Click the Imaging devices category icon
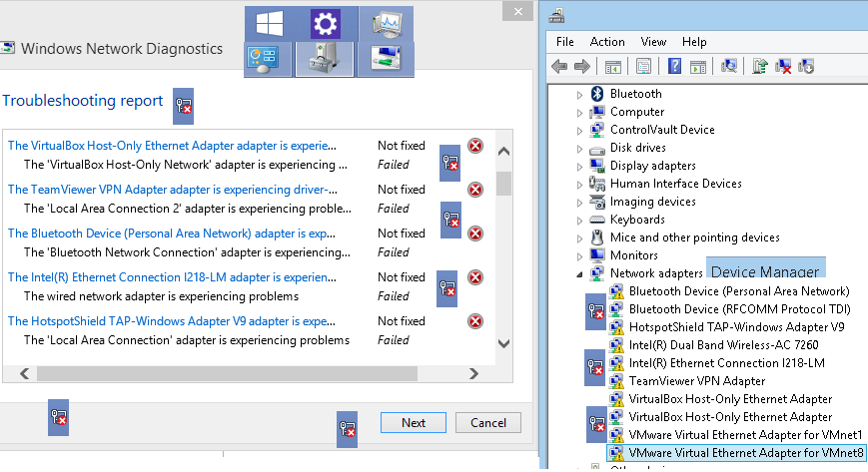 click(x=597, y=202)
